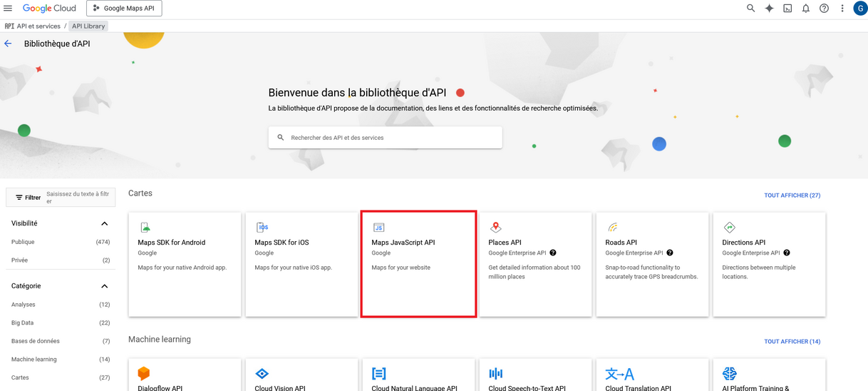Click the AI Platform Training brain icon
This screenshot has height=391, width=868.
tap(730, 373)
